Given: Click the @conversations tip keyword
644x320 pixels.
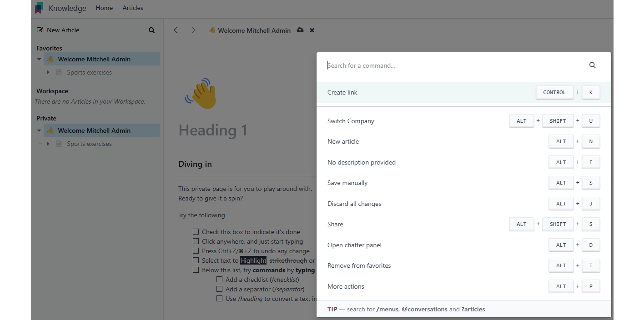Looking at the screenshot, I should (424, 309).
